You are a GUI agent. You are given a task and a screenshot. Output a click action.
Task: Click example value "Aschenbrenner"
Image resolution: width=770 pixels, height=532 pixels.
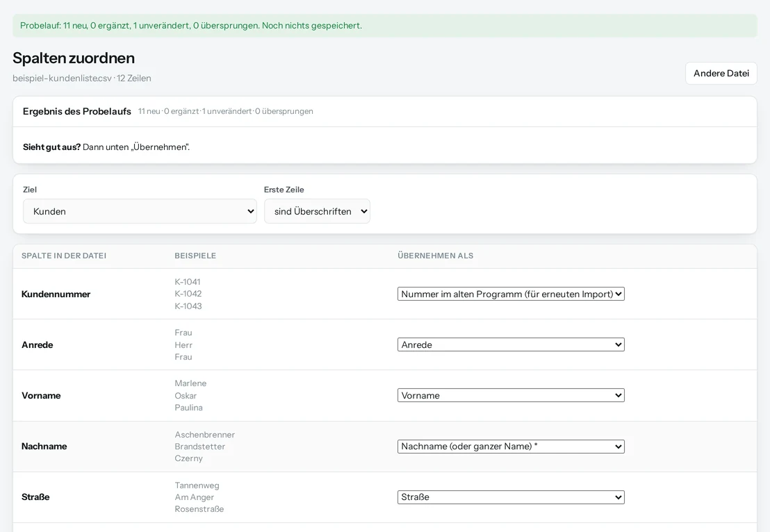click(x=205, y=434)
